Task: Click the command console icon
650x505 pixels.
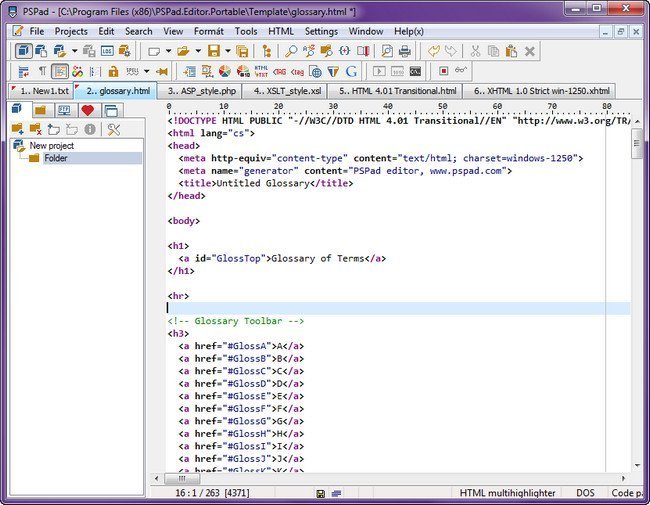Action: (x=415, y=71)
